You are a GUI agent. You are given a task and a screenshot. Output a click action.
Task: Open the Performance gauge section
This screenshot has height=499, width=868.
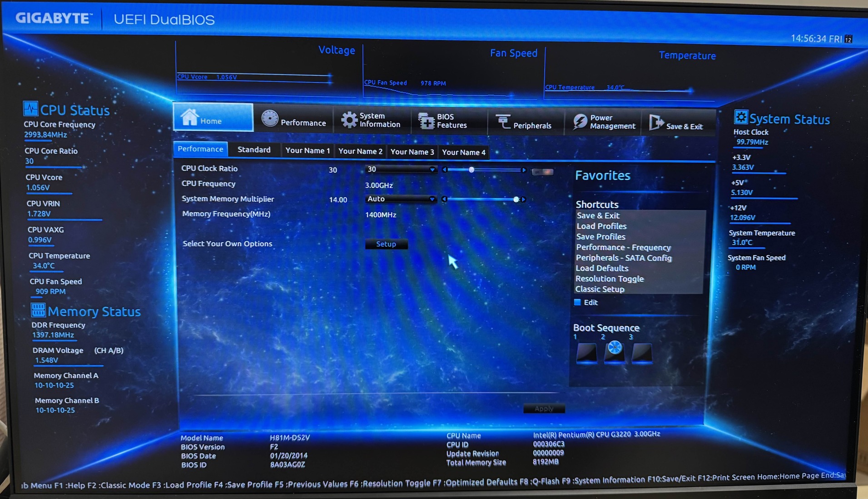(293, 120)
